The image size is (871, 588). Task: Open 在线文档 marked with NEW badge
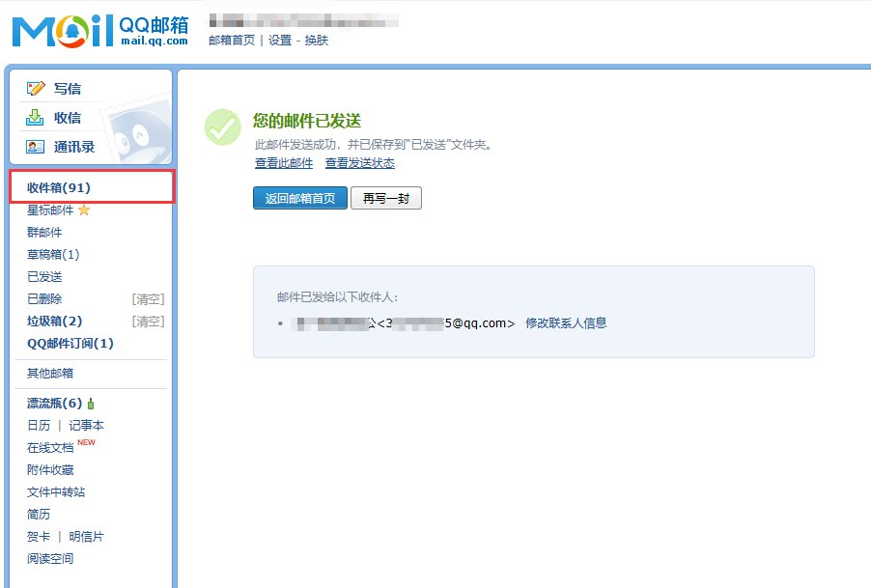[53, 447]
